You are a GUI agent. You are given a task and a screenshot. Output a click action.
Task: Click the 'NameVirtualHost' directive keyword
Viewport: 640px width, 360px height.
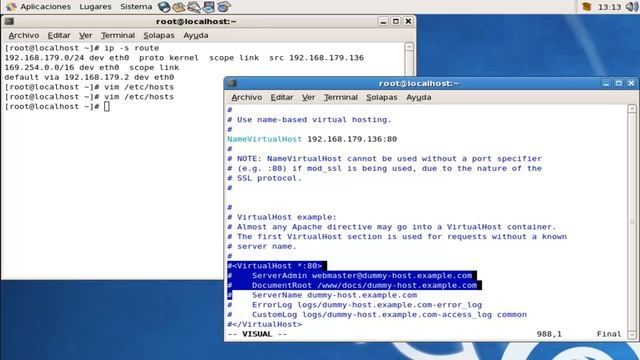pos(264,139)
